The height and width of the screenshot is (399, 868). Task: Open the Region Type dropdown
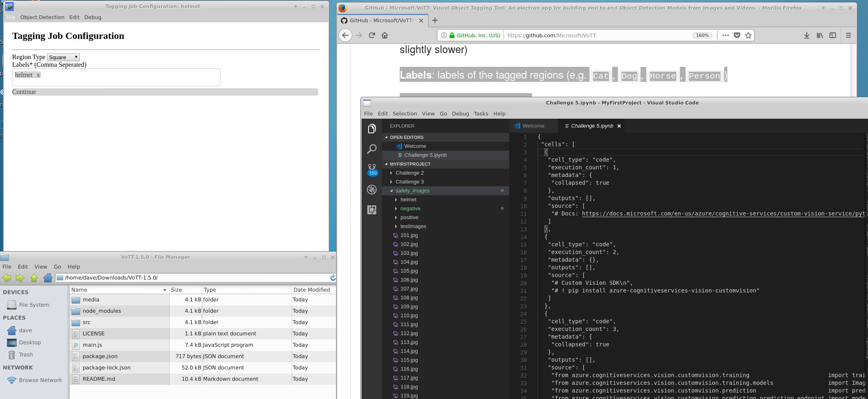click(63, 57)
